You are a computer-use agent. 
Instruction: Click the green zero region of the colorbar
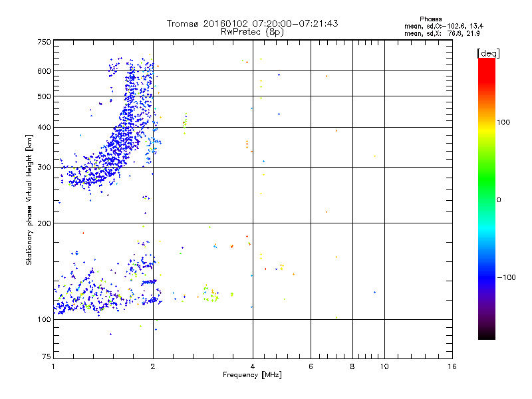(487, 199)
